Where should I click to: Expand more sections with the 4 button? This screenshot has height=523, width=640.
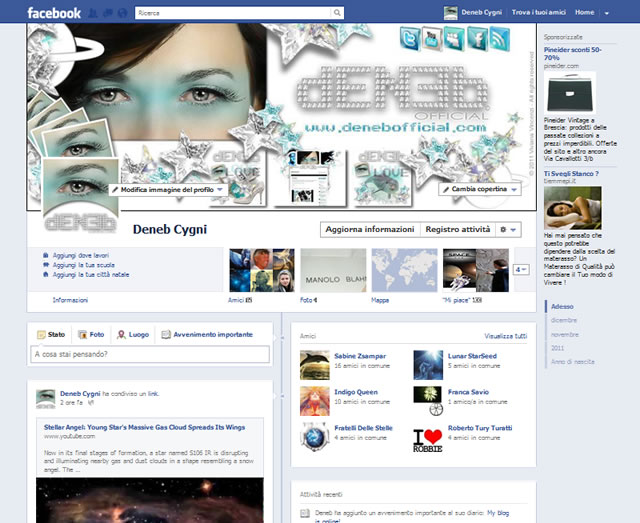tap(521, 269)
